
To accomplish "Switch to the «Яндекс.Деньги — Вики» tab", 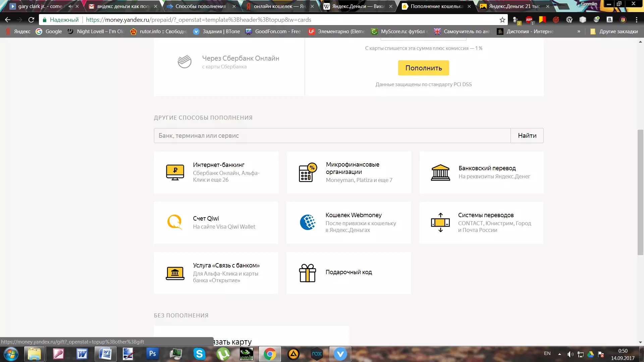I will pyautogui.click(x=358, y=6).
